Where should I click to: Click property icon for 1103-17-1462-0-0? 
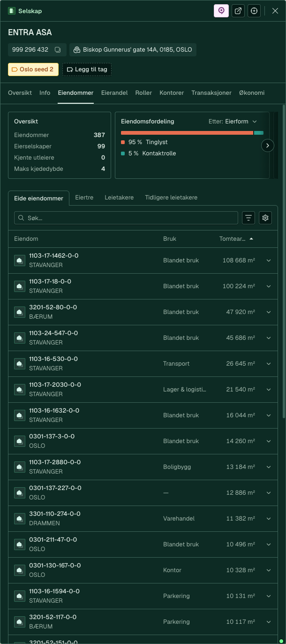click(x=20, y=261)
